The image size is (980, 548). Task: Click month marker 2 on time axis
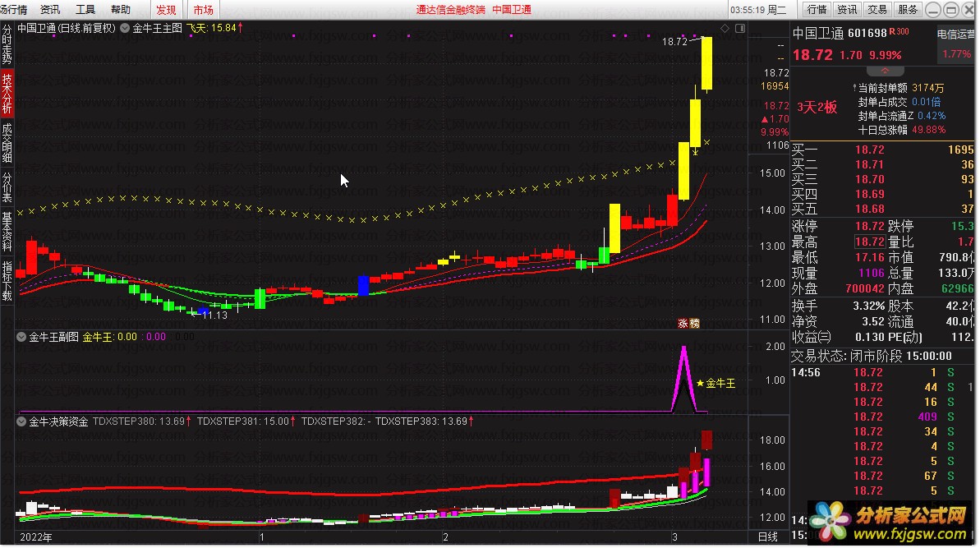(x=445, y=537)
